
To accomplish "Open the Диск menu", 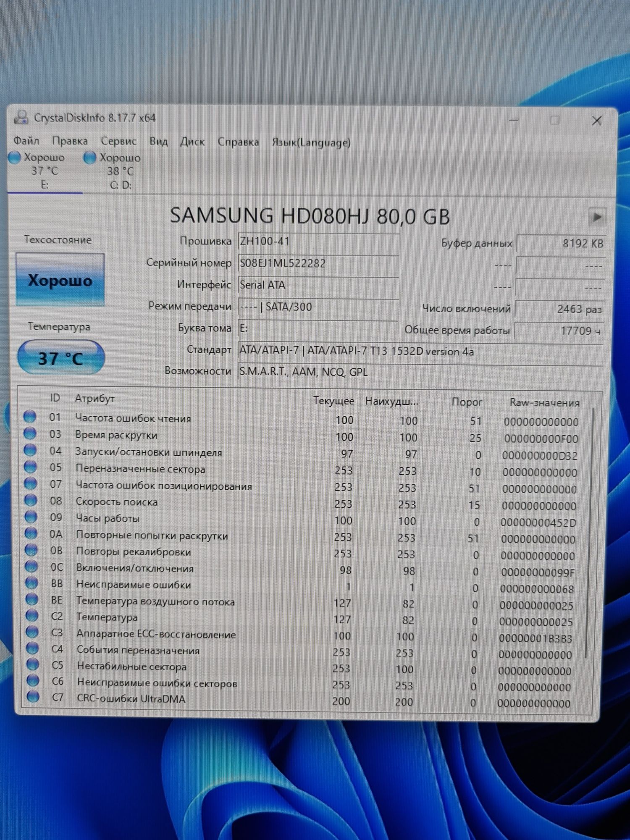I will 192,142.
